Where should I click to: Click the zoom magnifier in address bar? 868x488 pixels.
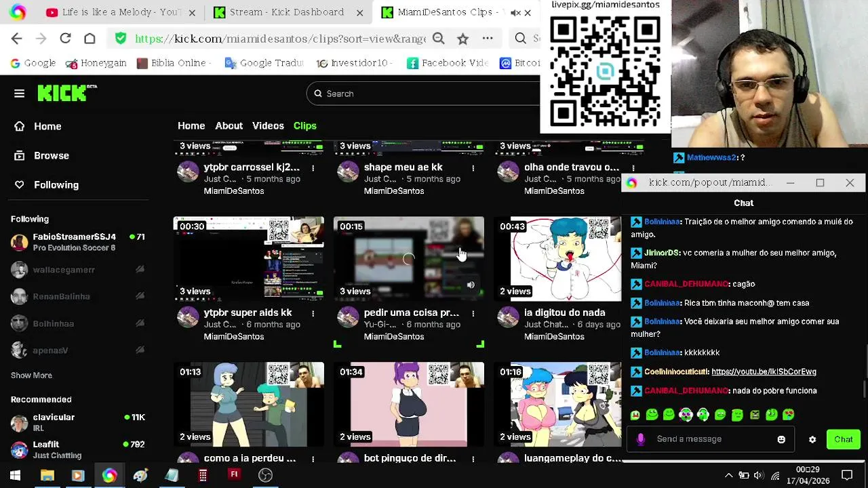439,39
